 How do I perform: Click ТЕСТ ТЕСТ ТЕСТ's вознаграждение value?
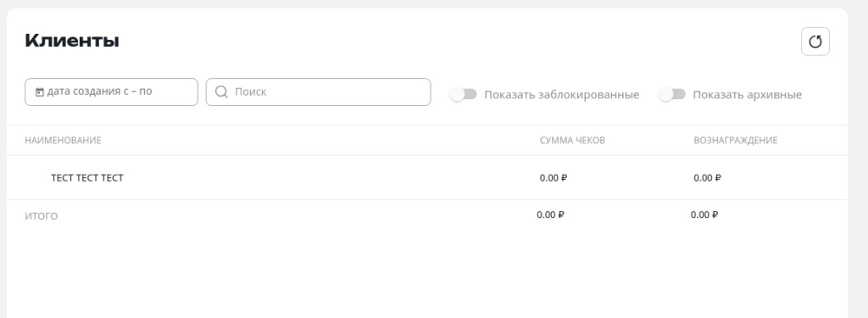click(708, 178)
